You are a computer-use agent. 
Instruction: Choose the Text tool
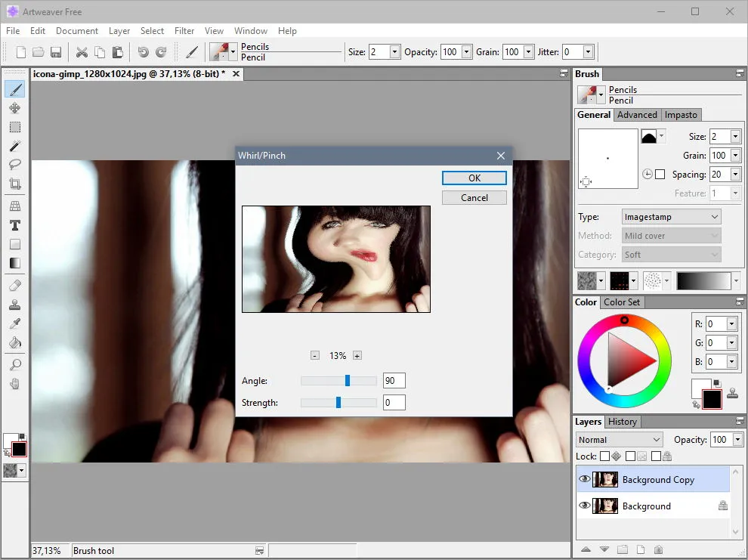(15, 225)
